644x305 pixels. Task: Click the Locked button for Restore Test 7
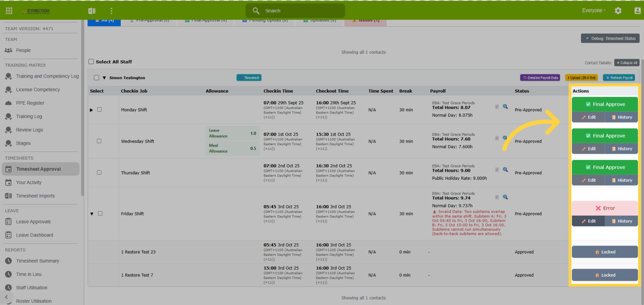click(605, 275)
